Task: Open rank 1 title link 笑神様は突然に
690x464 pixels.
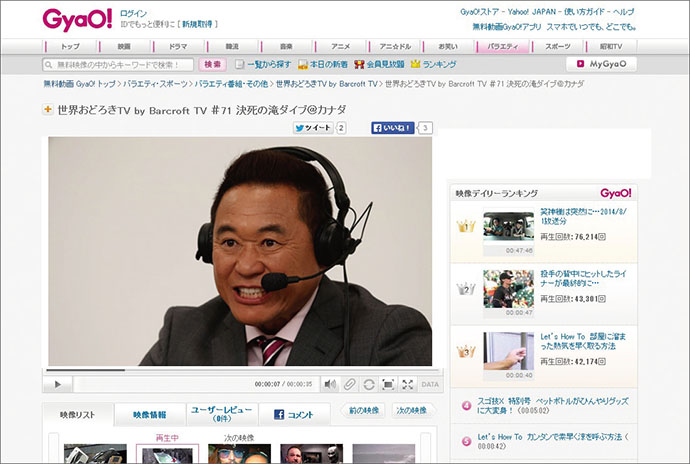Action: click(x=584, y=216)
